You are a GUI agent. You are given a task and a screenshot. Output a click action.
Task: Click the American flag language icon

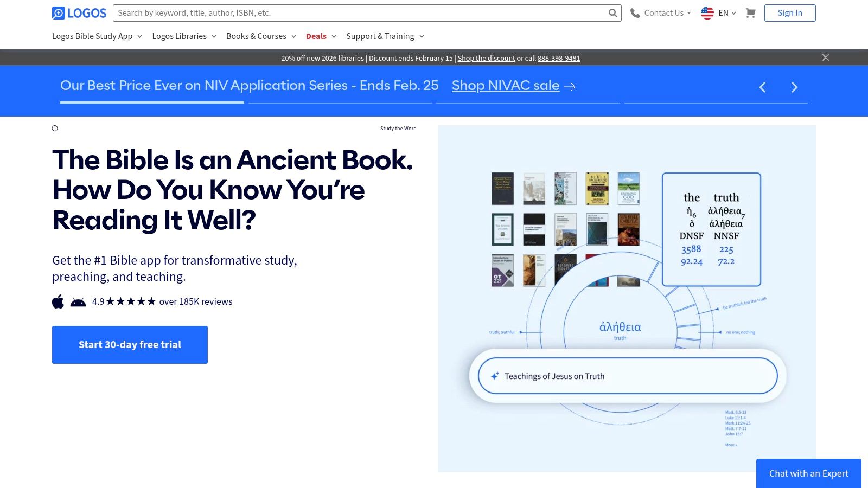707,12
